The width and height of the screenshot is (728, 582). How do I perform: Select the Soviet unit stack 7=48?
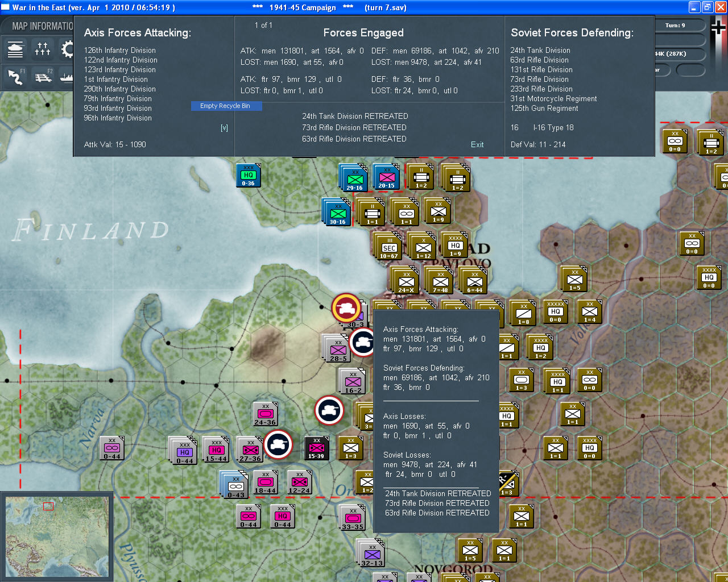(x=440, y=280)
